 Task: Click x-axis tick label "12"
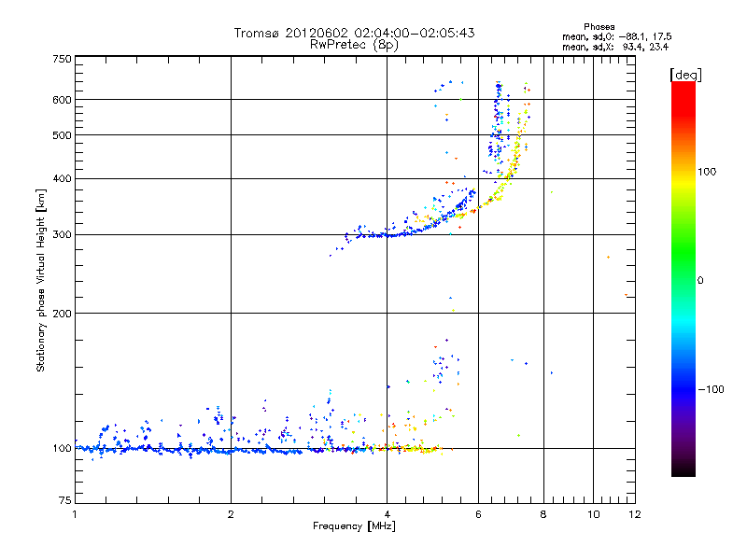(x=635, y=514)
